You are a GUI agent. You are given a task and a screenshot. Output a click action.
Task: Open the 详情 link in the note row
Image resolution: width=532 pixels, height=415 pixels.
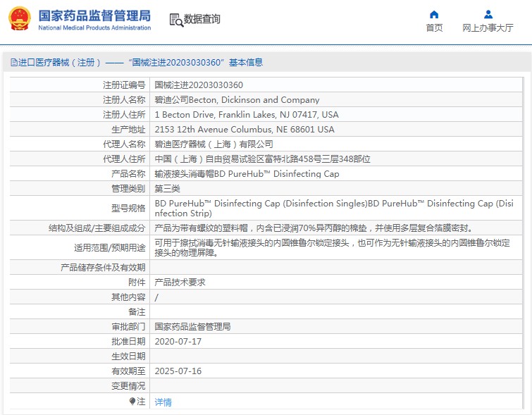tap(163, 402)
